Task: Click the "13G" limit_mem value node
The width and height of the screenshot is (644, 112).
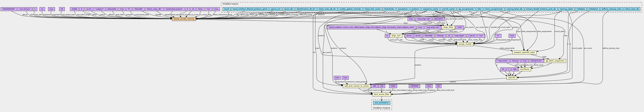Action: click(460, 27)
